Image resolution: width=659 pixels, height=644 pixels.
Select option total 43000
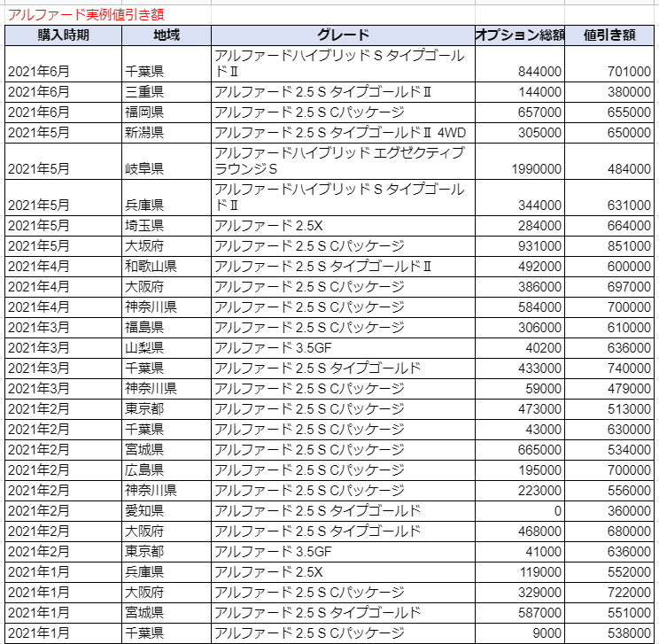coord(520,430)
